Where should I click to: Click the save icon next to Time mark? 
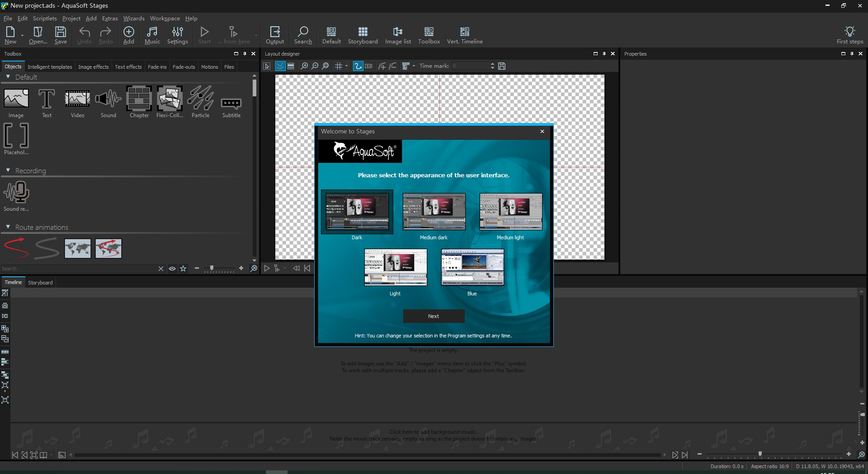pyautogui.click(x=501, y=66)
